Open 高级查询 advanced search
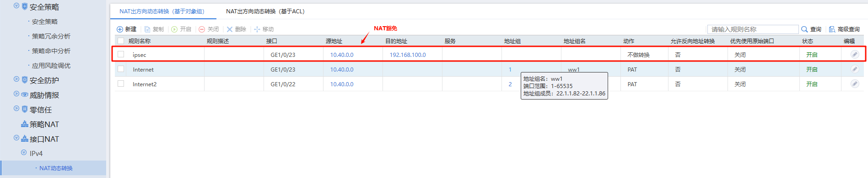868x178 pixels. 844,29
